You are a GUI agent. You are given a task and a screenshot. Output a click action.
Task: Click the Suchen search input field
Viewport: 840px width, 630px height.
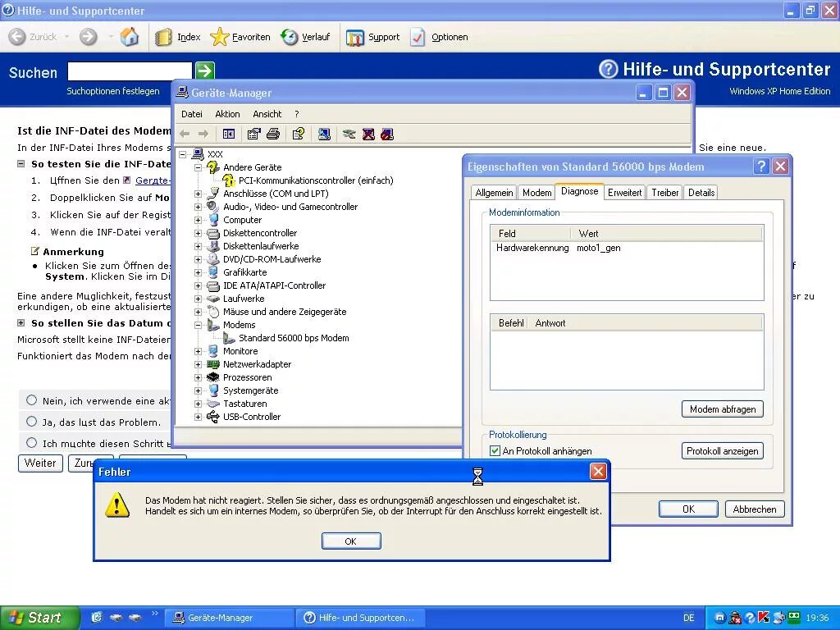(x=130, y=71)
